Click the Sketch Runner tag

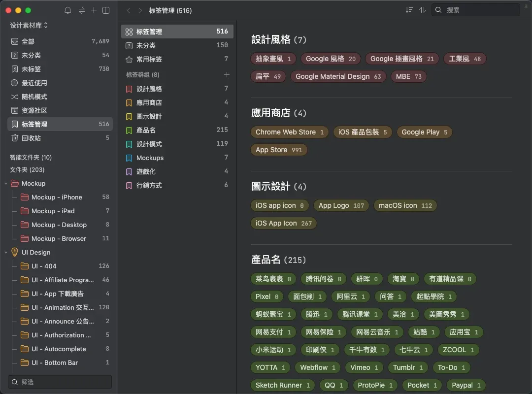[282, 385]
